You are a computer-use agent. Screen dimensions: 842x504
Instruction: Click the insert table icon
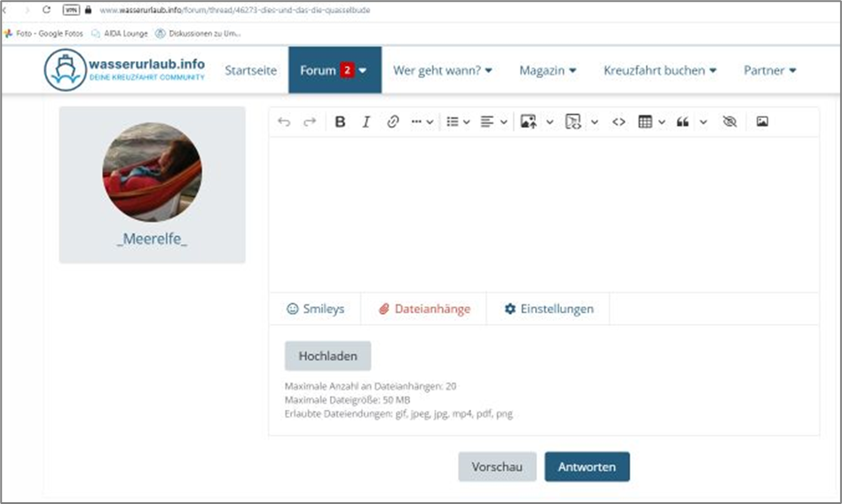coord(645,122)
